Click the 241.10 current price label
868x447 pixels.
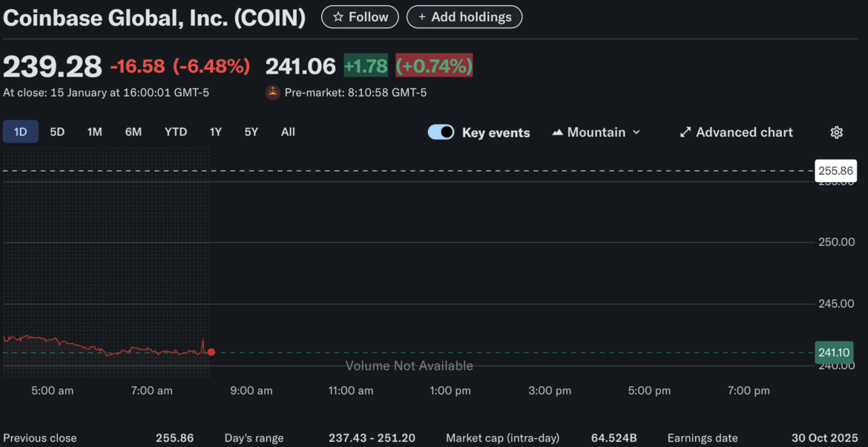[x=835, y=353]
